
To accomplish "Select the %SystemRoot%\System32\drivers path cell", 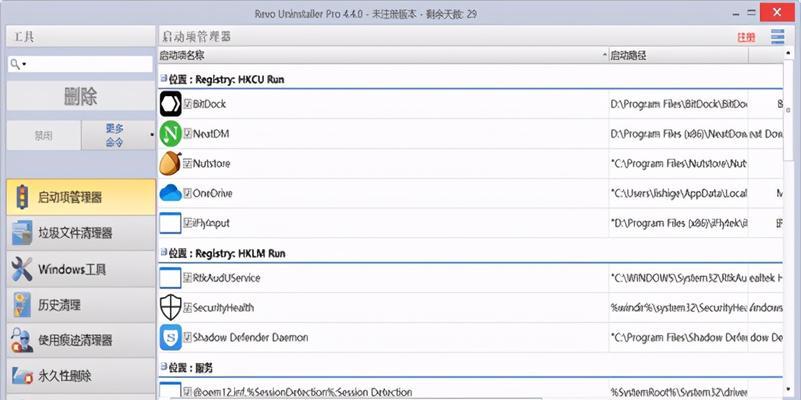I will pos(679,392).
